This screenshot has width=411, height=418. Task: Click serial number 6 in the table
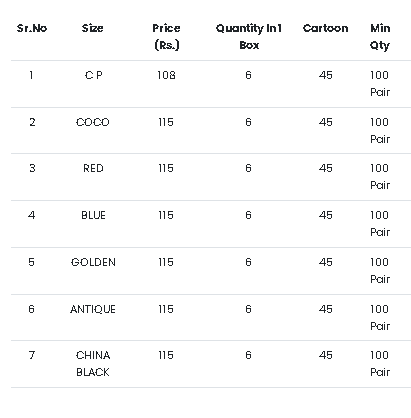[31, 309]
